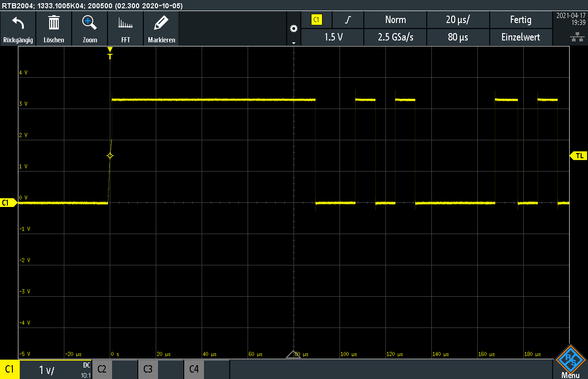Select the C1 trigger source box
Viewport: 588px width, 379px height.
pyautogui.click(x=317, y=20)
